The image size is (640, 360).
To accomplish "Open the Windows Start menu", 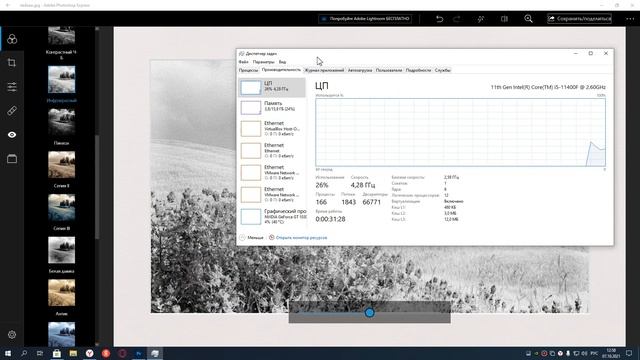I will 8,353.
